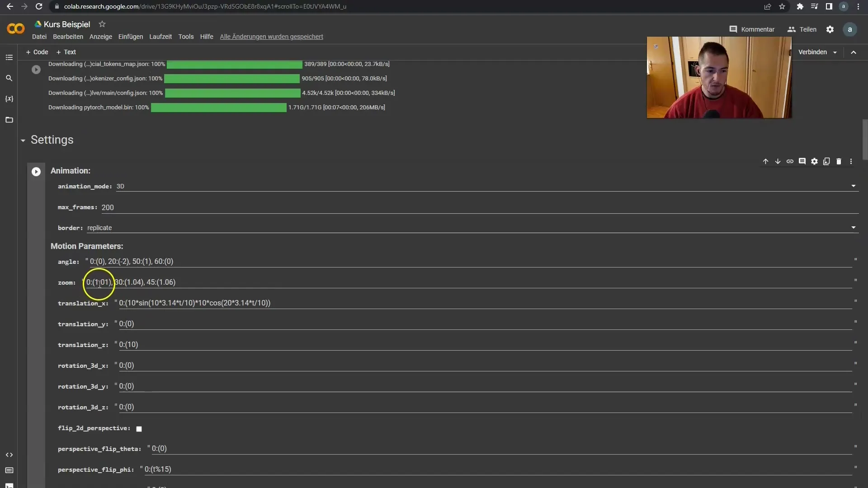Open the table of contents sidebar icon
The image size is (868, 488).
(9, 57)
